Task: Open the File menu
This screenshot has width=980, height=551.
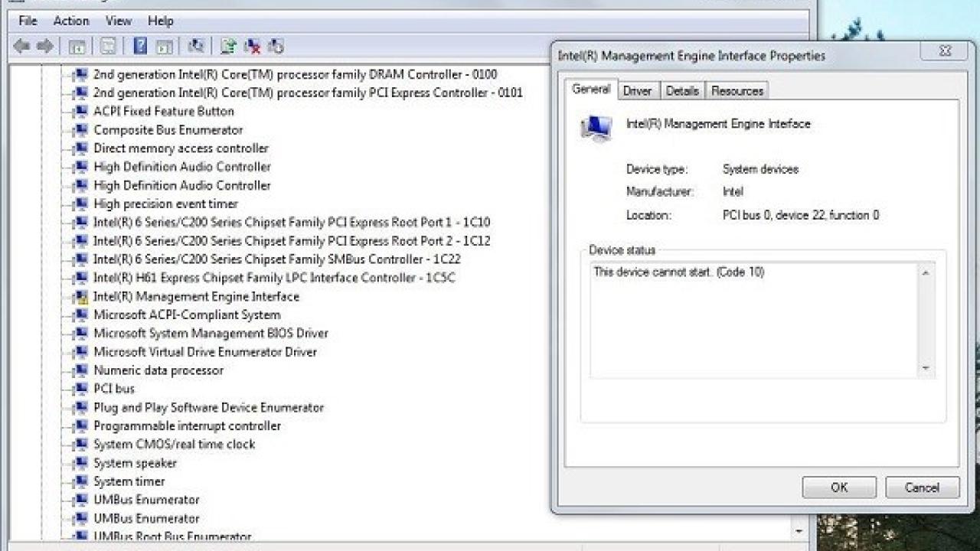Action: pyautogui.click(x=28, y=21)
